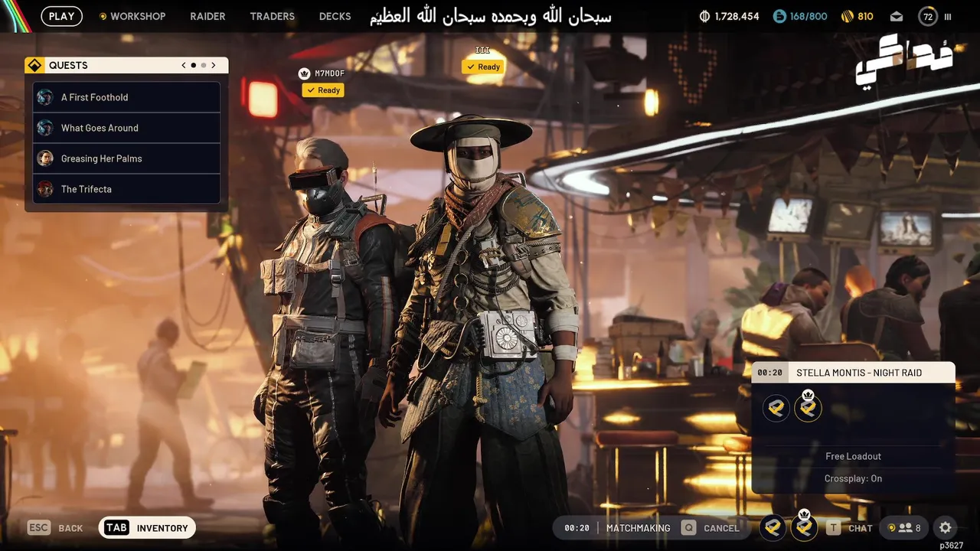Click the ESC key icon beside Back

coord(39,527)
